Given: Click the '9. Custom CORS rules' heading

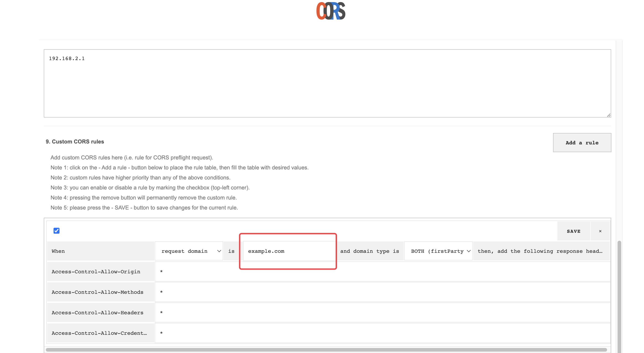Looking at the screenshot, I should [75, 142].
